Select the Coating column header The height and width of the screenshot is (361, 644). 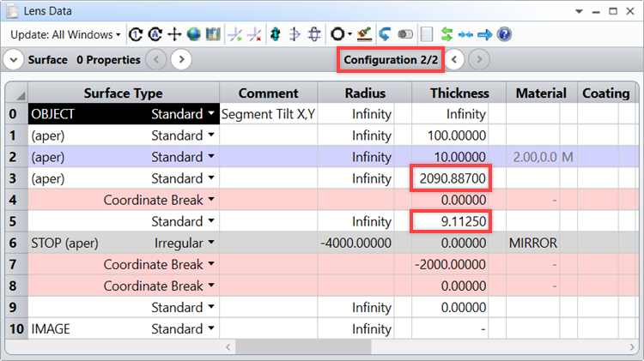606,93
